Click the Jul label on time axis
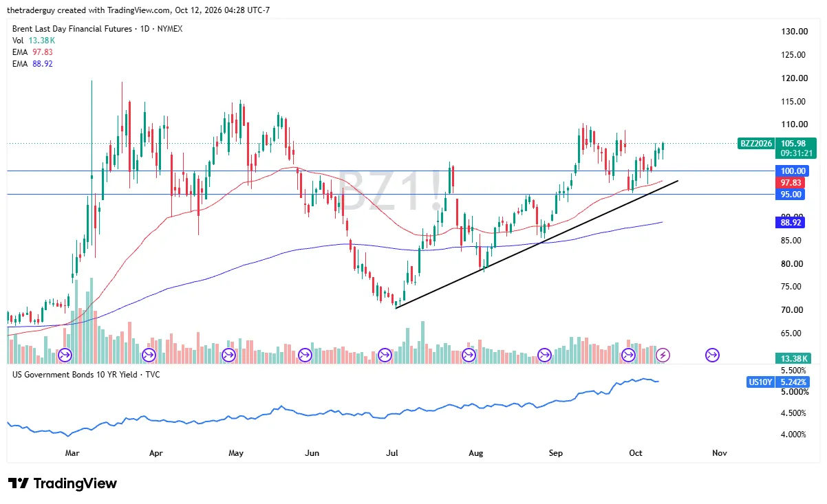Screen dimensions: 827x504 (393, 453)
